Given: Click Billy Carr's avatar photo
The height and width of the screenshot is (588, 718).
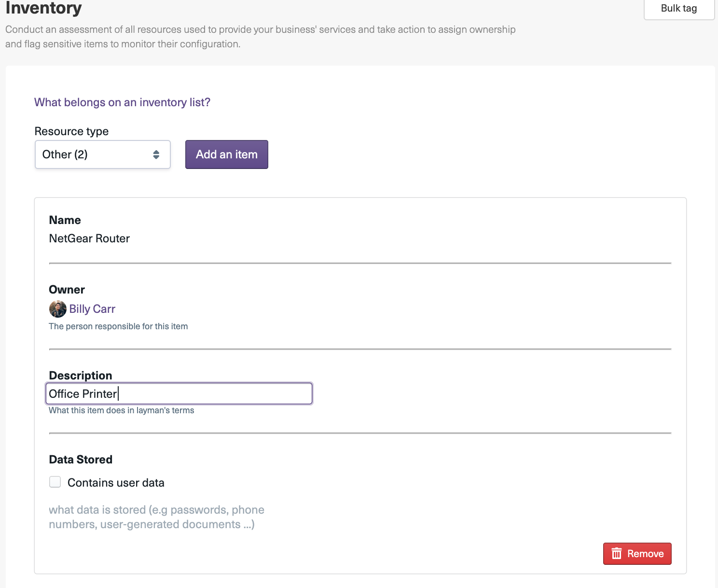Looking at the screenshot, I should pyautogui.click(x=58, y=309).
